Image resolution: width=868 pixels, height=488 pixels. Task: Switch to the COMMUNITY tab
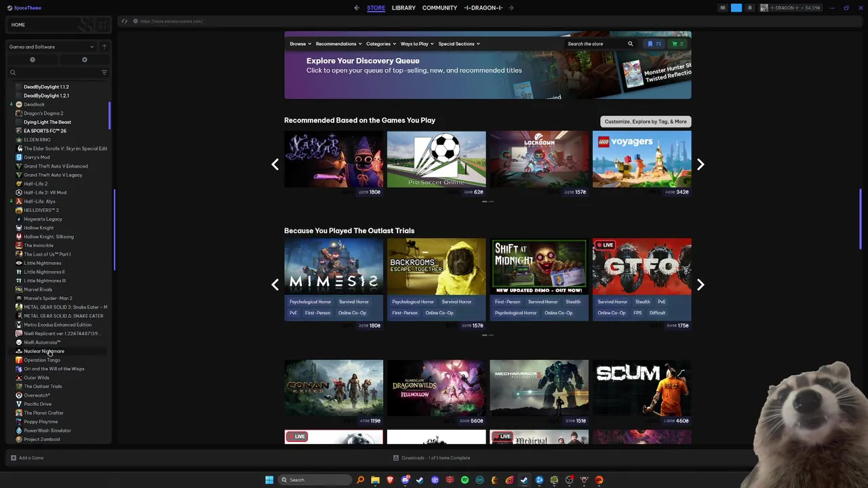coord(439,8)
